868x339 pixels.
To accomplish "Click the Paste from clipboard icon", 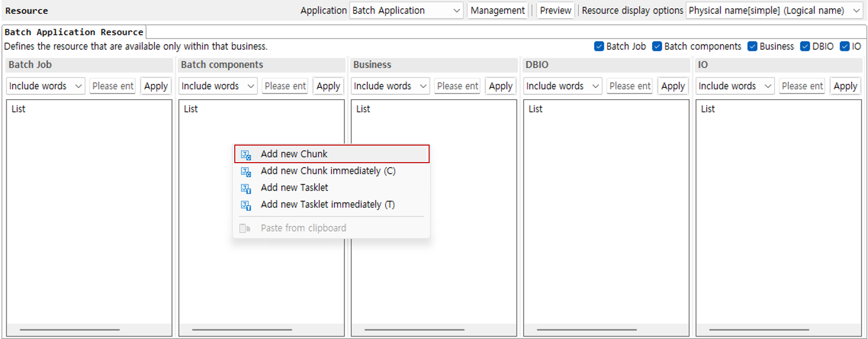I will click(245, 228).
